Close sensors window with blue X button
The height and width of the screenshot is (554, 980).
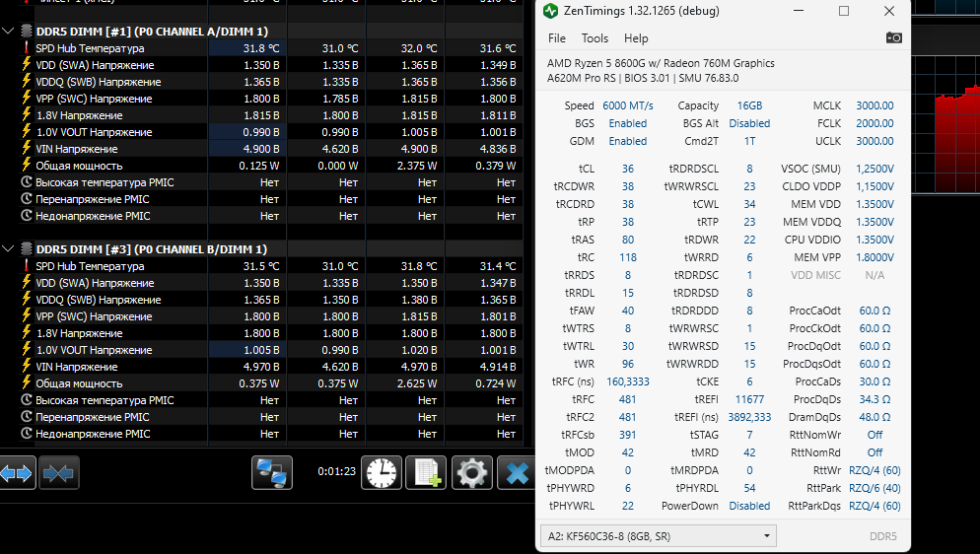tap(517, 473)
